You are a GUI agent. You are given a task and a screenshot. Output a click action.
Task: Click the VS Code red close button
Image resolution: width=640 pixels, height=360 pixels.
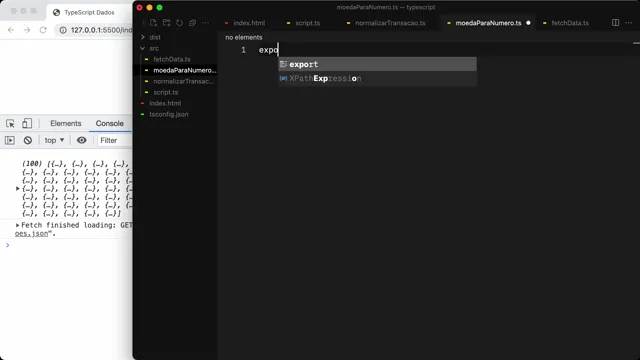(x=140, y=7)
